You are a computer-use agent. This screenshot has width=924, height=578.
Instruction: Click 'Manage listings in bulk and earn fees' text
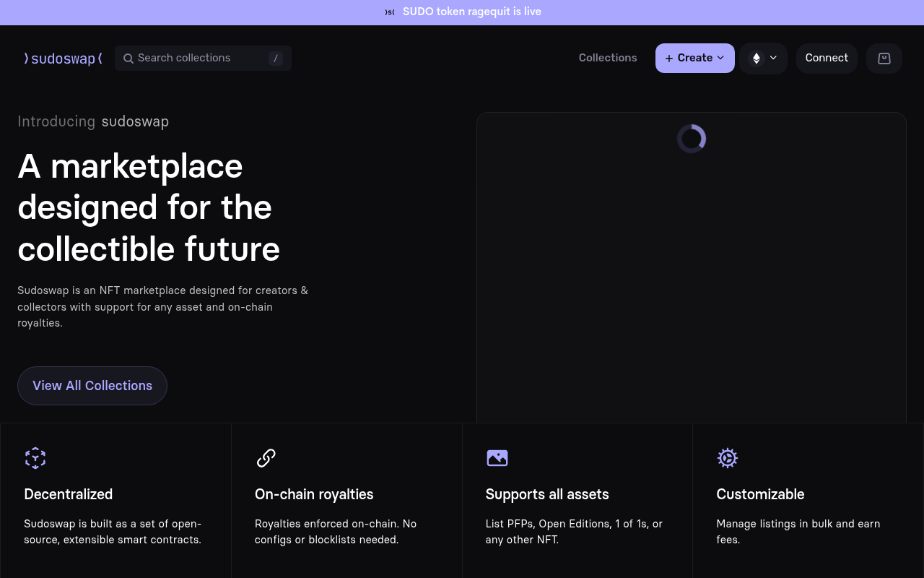point(798,532)
